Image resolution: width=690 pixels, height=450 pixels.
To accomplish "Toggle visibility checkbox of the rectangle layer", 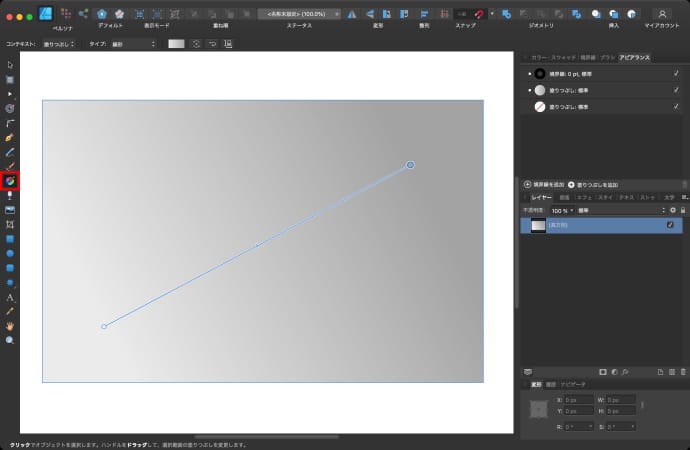I will tap(670, 226).
